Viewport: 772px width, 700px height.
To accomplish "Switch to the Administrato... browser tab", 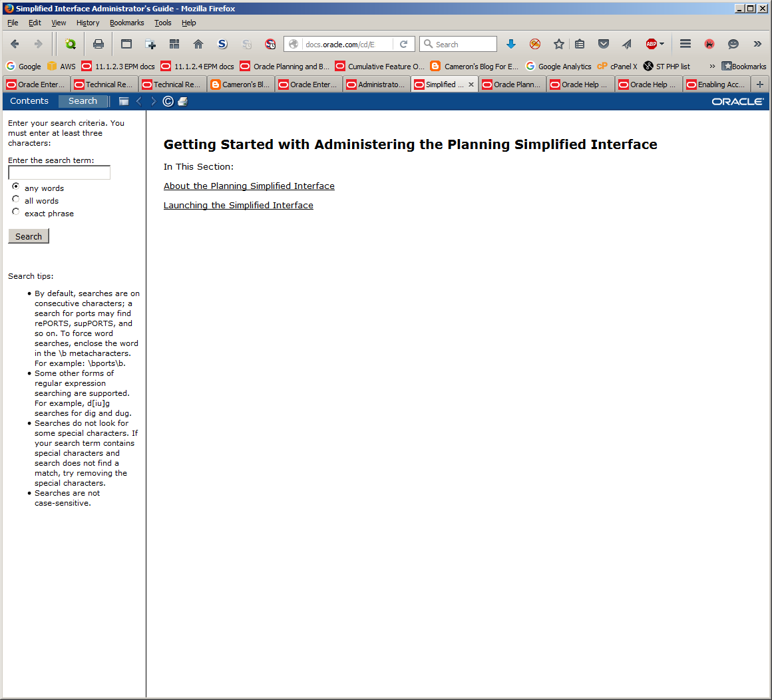I will tap(377, 85).
